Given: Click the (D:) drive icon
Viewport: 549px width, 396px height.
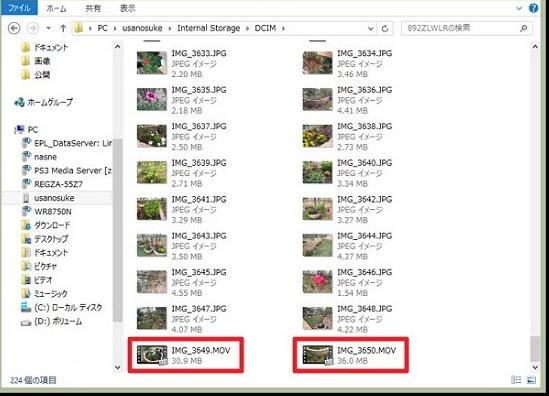Looking at the screenshot, I should pos(26,322).
